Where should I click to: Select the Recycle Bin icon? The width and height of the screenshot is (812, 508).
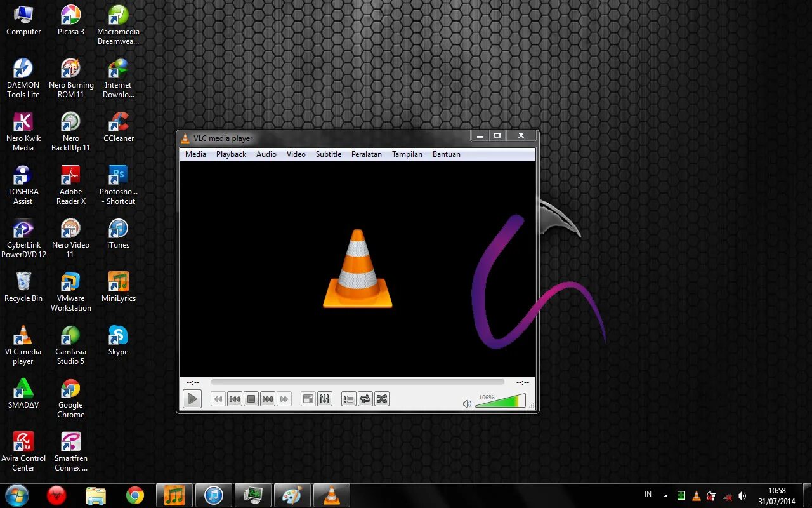click(x=23, y=288)
